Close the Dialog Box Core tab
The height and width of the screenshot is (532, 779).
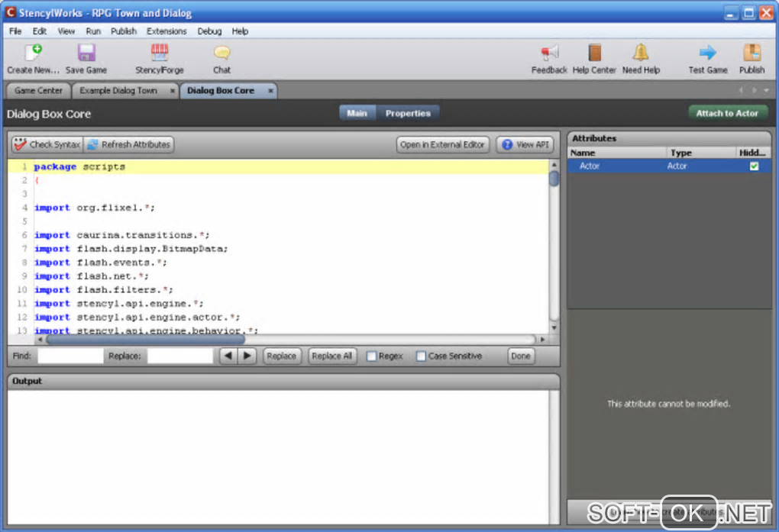271,90
